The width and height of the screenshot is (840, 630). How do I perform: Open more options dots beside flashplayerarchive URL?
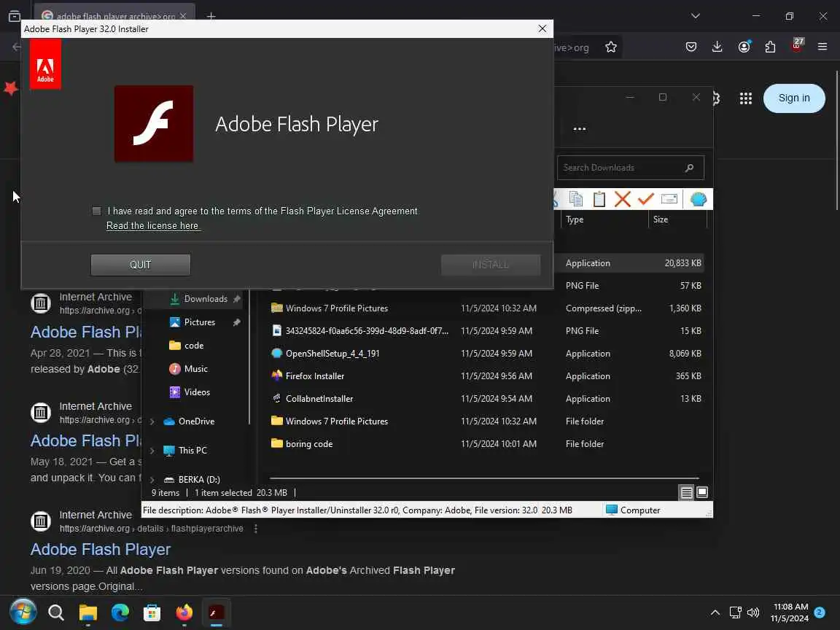(255, 529)
